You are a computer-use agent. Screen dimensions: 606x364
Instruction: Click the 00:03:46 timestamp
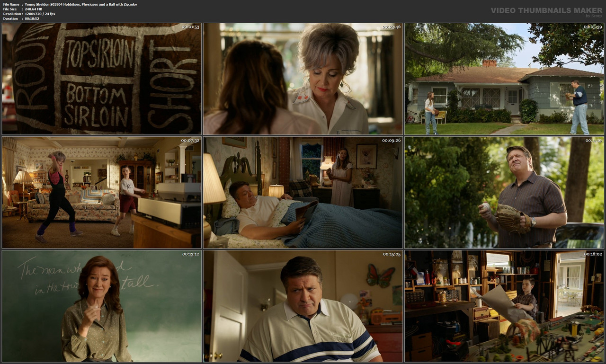click(392, 27)
